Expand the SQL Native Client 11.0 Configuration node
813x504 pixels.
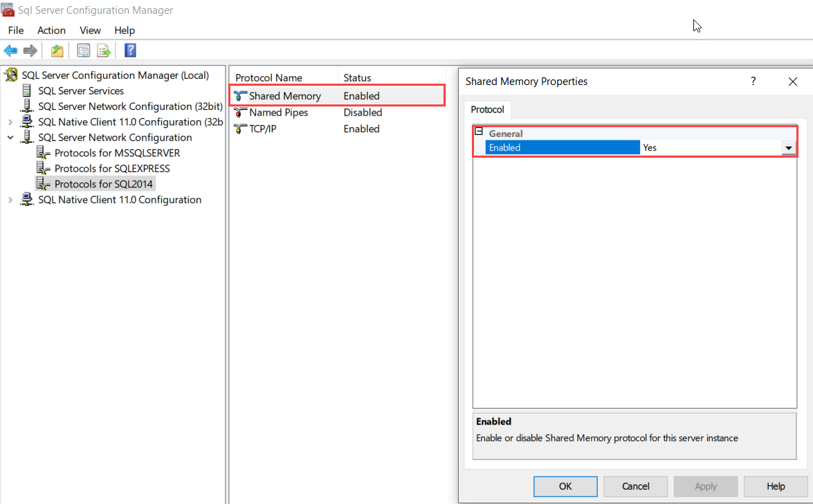(10, 200)
